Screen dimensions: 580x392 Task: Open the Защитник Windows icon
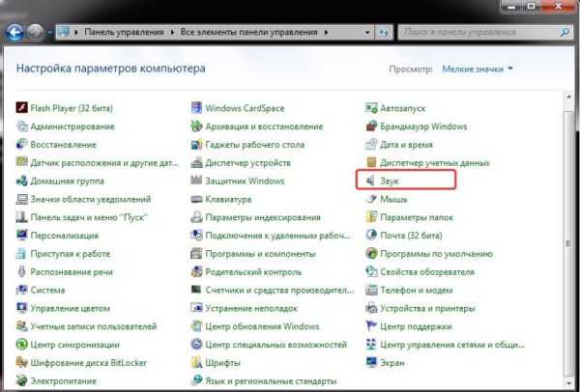(x=196, y=182)
